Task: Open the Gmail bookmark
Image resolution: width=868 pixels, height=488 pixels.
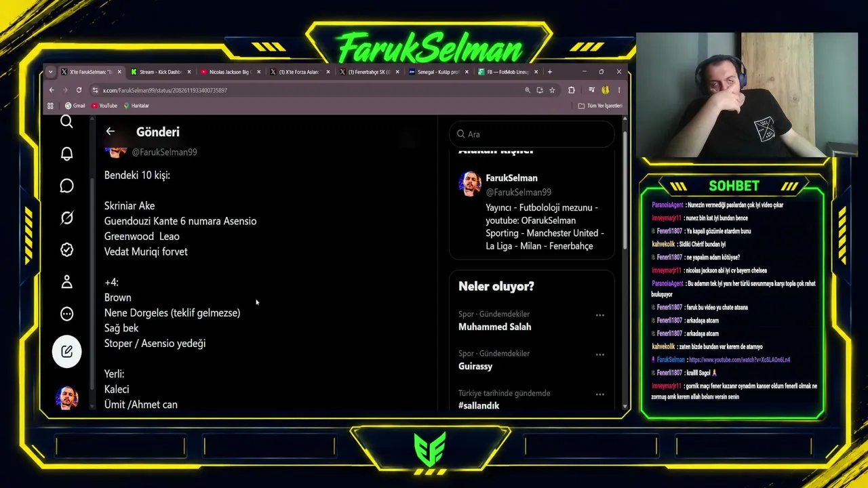Action: click(75, 106)
